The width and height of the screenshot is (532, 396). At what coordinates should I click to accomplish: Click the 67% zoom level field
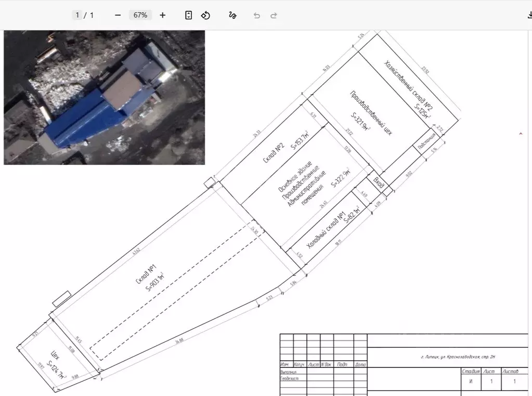pos(140,15)
